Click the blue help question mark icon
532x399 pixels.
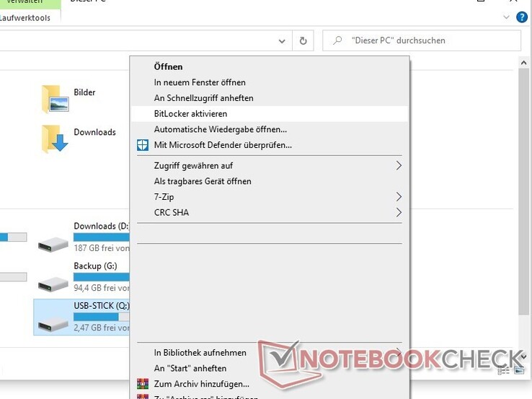tap(522, 17)
